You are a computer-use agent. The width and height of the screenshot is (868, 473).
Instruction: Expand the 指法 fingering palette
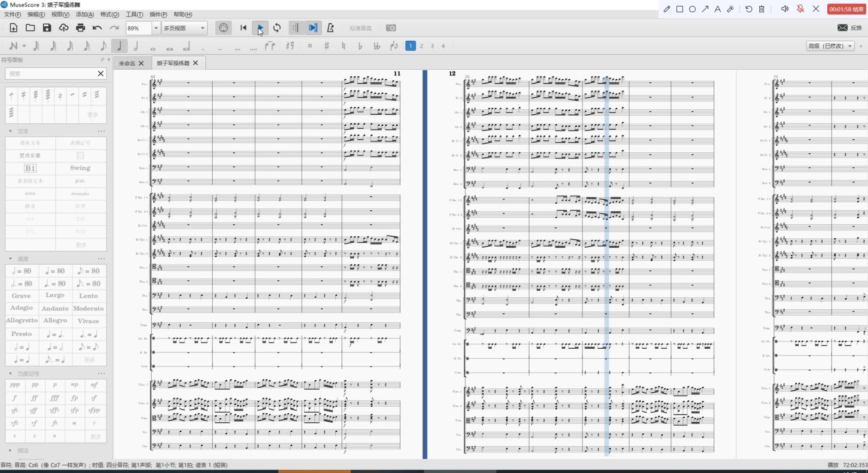point(11,450)
